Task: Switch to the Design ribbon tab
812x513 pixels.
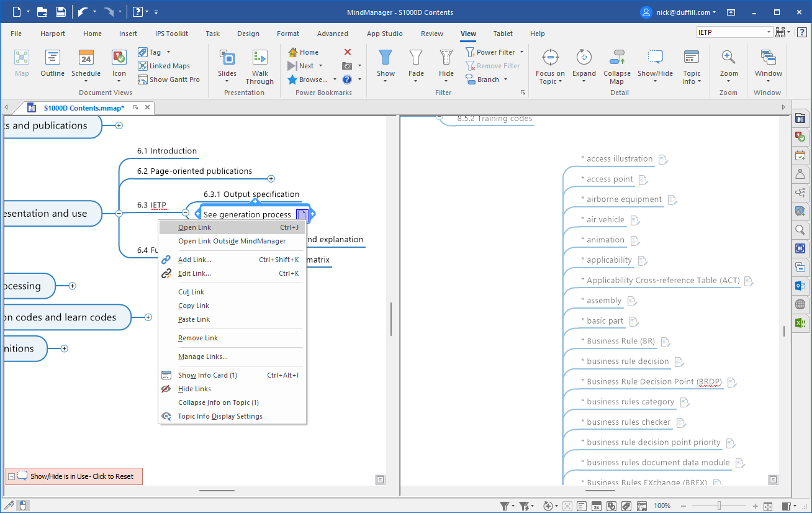Action: click(248, 34)
